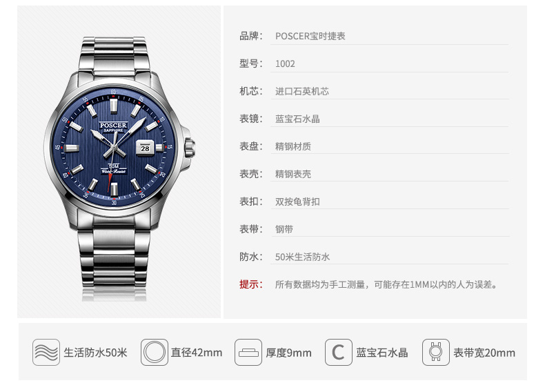Screen dimensions: 545x392
Task: Click the brand value POSCER宝时捷表
Action: (x=310, y=36)
